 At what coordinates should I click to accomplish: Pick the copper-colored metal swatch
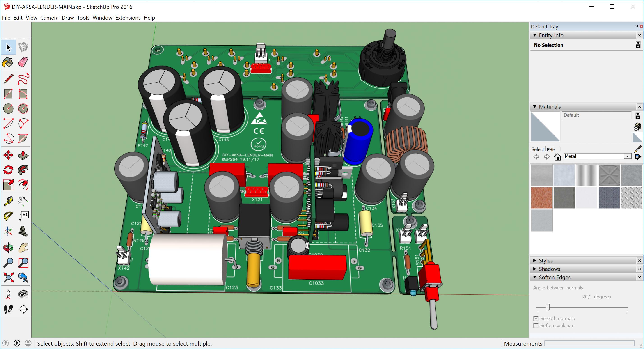[x=541, y=198]
